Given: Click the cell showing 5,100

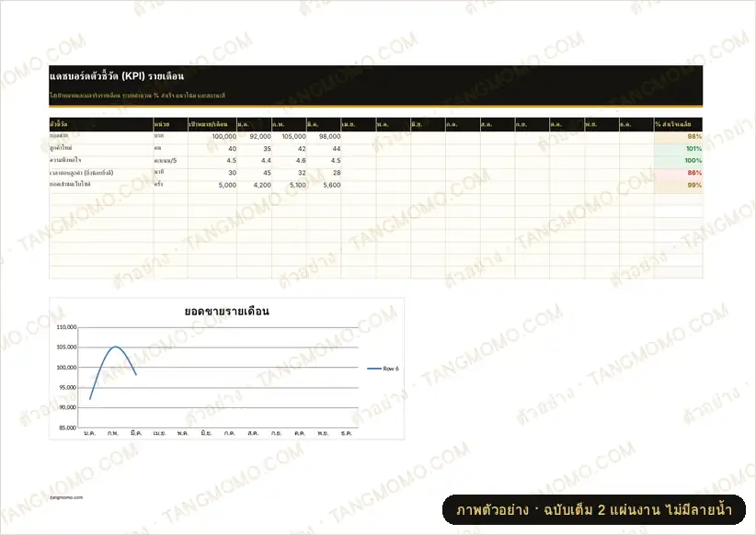Looking at the screenshot, I should pyautogui.click(x=290, y=185).
